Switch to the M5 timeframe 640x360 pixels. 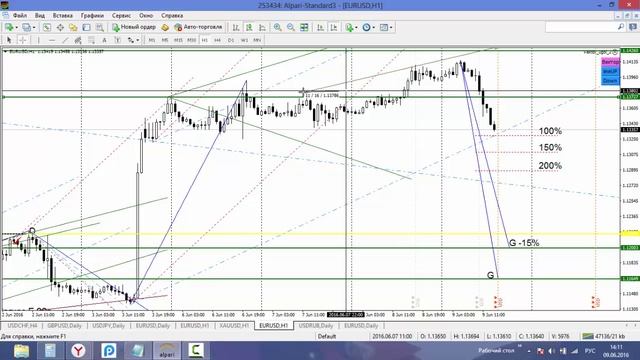[x=165, y=40]
